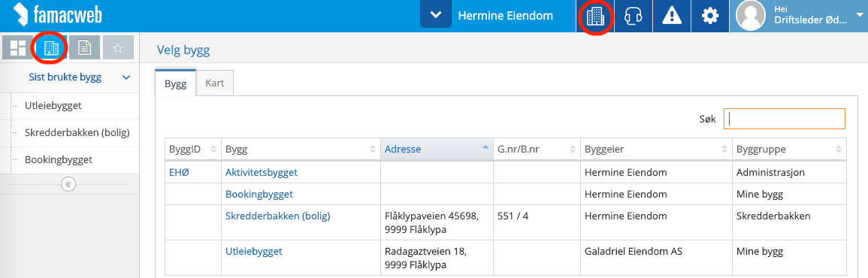The width and height of the screenshot is (868, 278).
Task: Sort by the Byggeier column header
Action: point(656,149)
